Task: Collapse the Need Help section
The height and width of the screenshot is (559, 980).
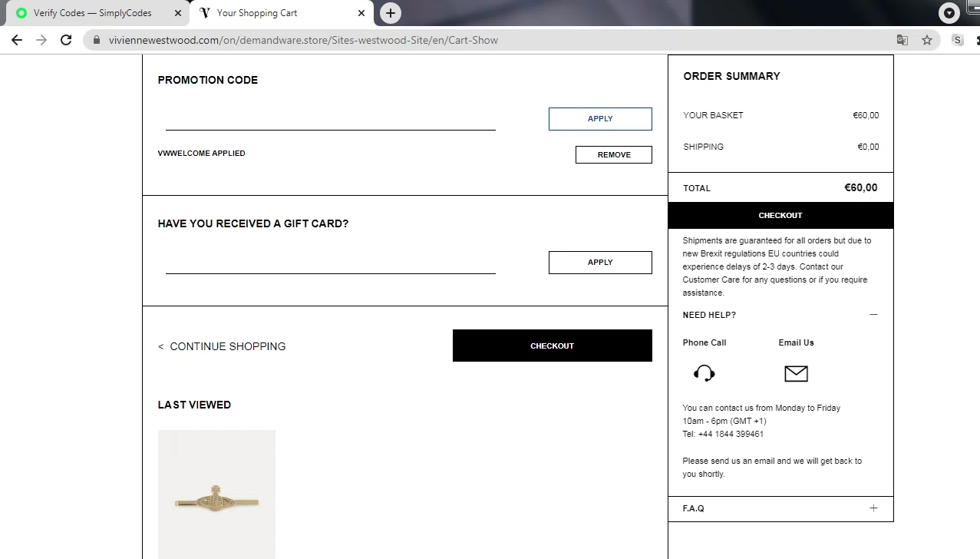Action: [x=873, y=315]
